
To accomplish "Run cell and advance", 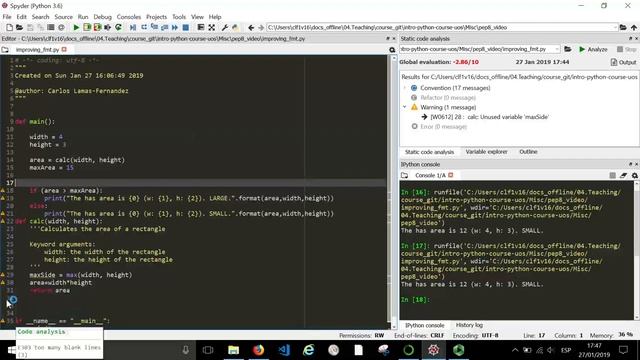I will pyautogui.click(x=97, y=27).
